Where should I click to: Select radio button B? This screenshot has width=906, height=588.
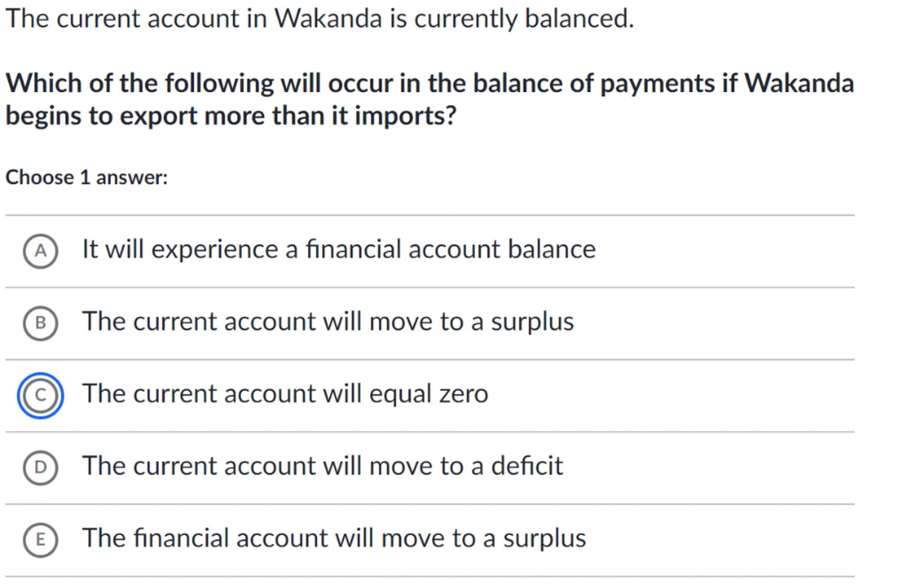40,323
